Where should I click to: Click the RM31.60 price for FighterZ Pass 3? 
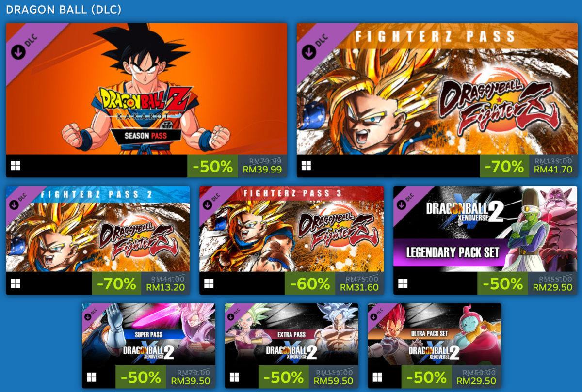click(x=359, y=287)
